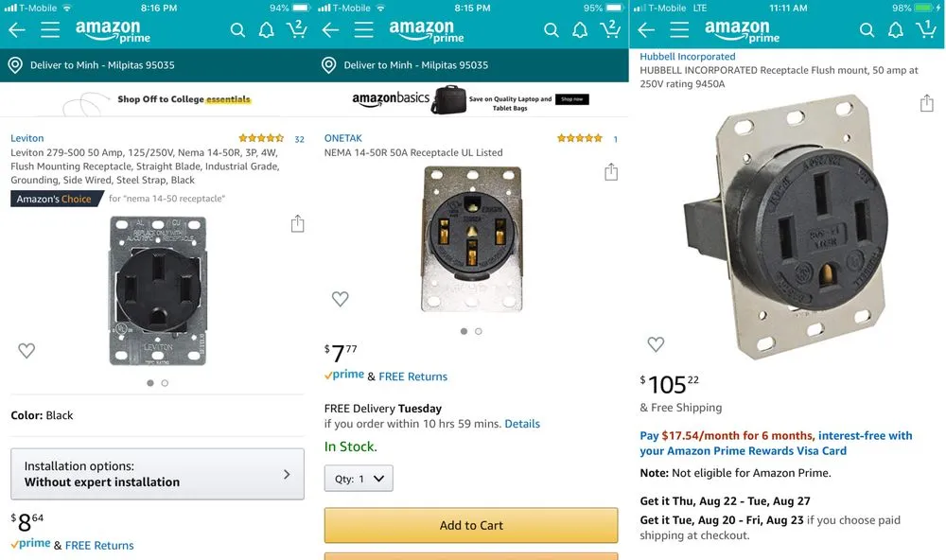
Task: Open AmazonBasics laptop bags banner
Action: tap(471, 99)
